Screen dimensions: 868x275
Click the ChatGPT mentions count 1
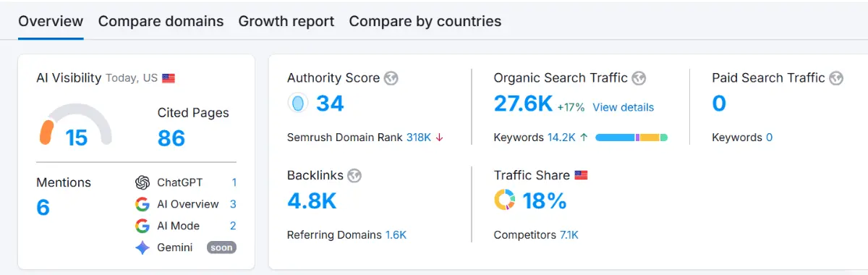tap(234, 182)
